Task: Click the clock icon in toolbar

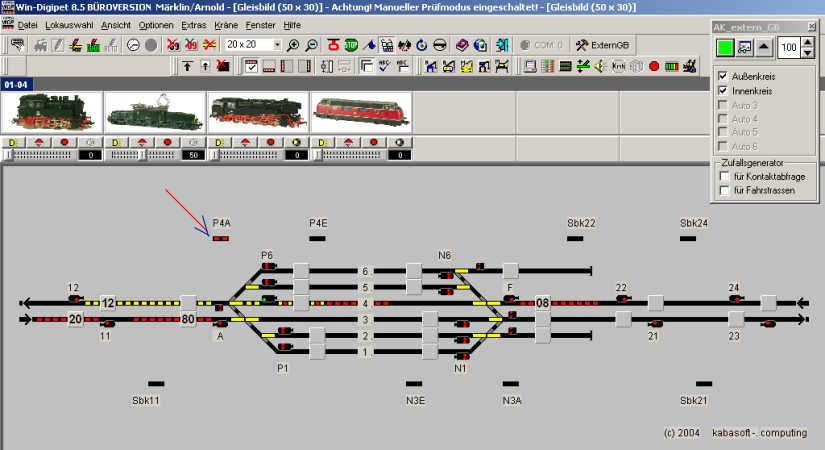Action: [x=132, y=45]
